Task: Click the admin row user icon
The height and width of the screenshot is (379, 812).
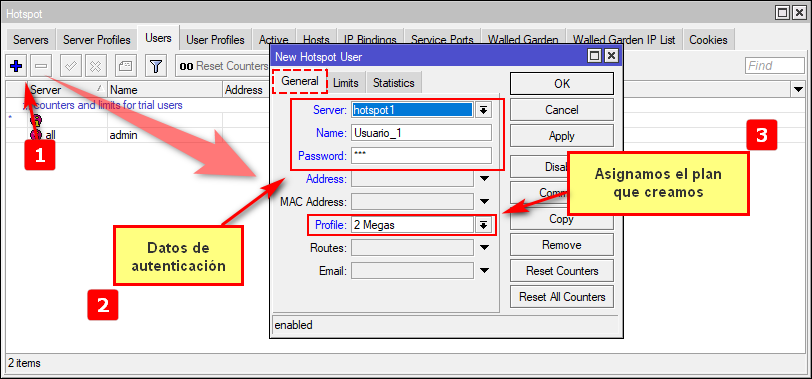Action: [x=36, y=135]
